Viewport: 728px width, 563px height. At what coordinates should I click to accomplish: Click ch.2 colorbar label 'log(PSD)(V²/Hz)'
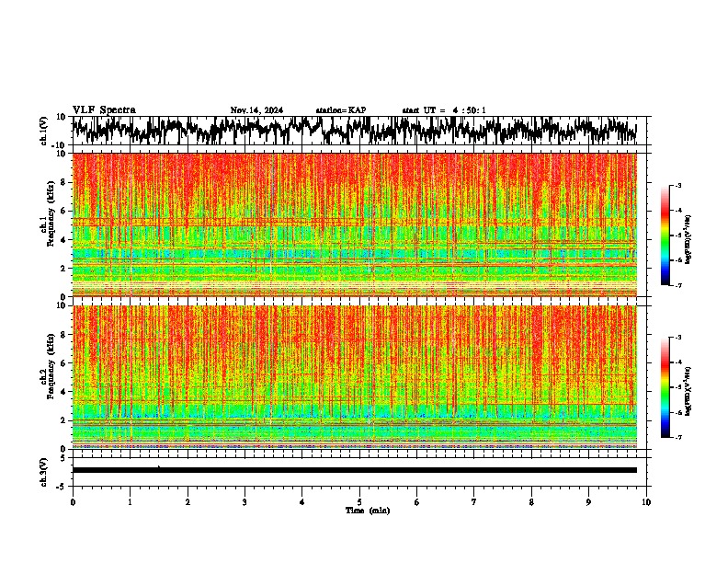[688, 392]
